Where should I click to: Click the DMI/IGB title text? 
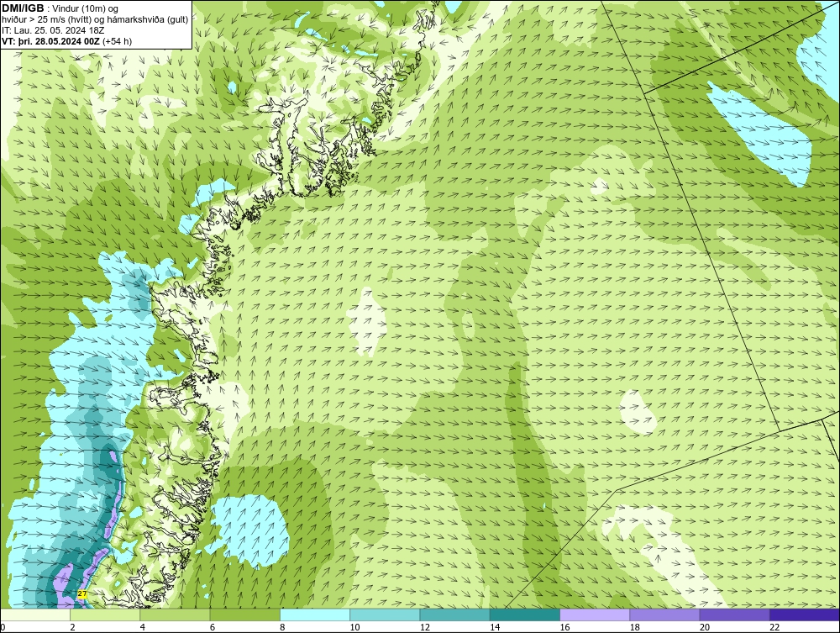23,8
